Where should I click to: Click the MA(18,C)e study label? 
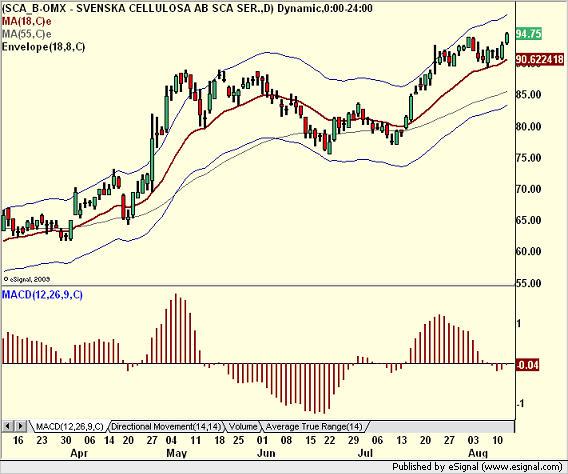[26, 21]
